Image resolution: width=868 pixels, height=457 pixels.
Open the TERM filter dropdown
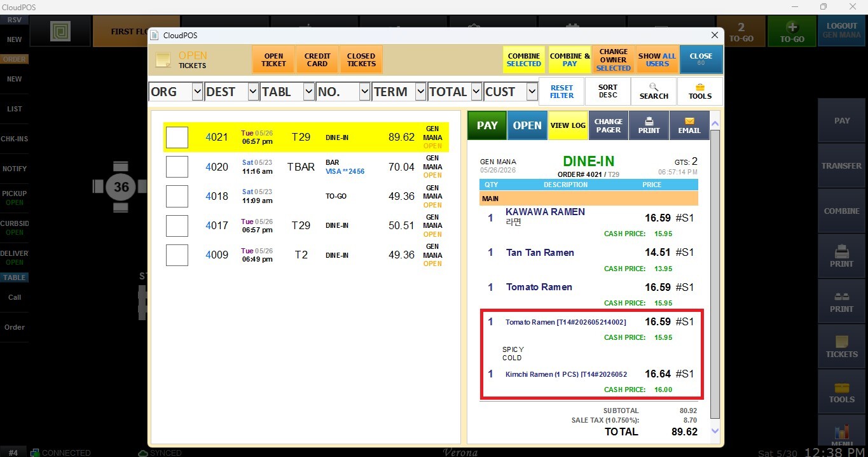(420, 92)
